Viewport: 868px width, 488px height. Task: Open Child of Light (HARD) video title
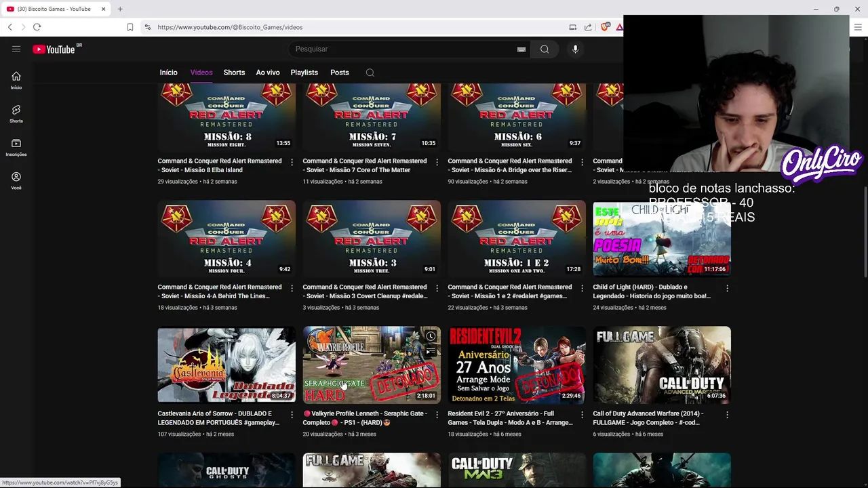tap(652, 291)
